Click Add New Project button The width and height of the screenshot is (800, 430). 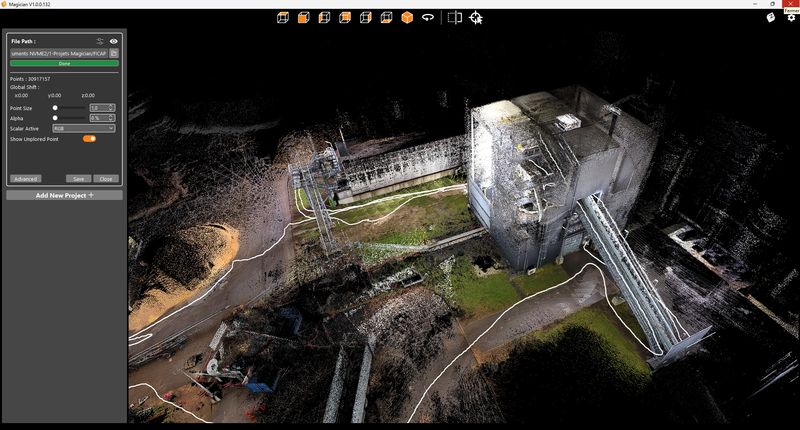click(x=64, y=195)
